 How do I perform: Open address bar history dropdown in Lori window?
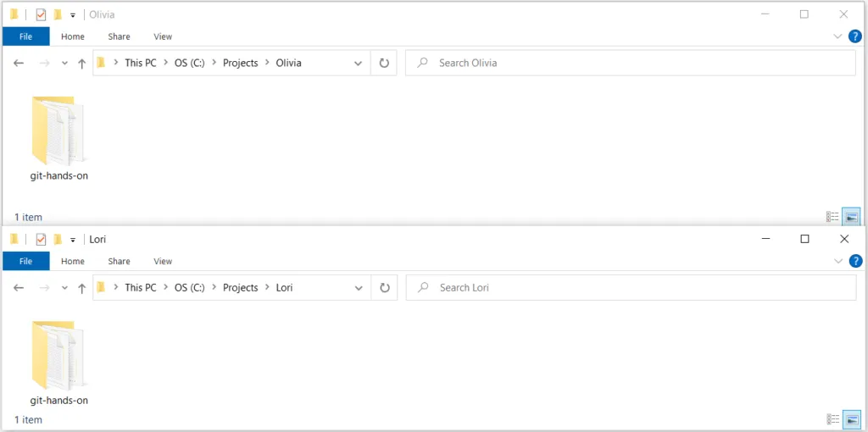click(x=358, y=288)
